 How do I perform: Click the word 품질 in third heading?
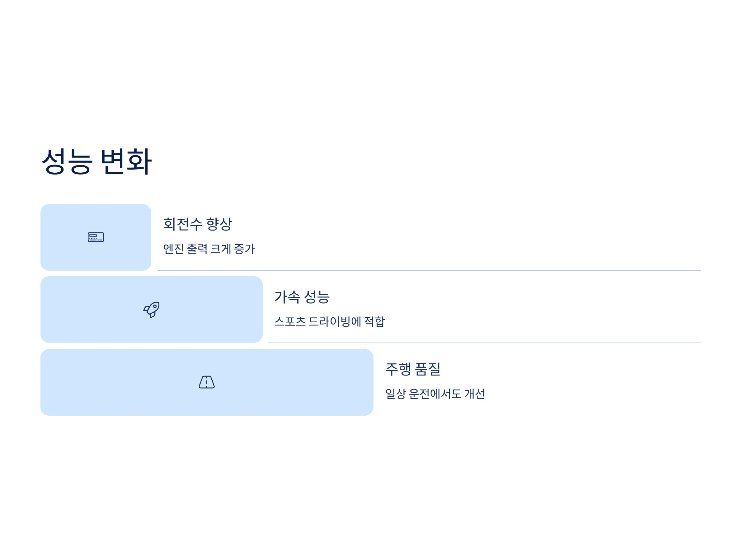tap(428, 369)
